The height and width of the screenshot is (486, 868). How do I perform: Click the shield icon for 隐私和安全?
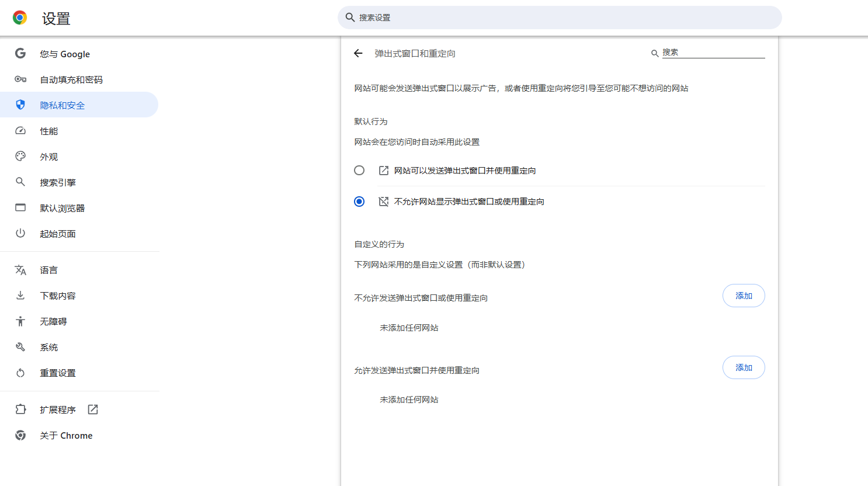tap(20, 105)
